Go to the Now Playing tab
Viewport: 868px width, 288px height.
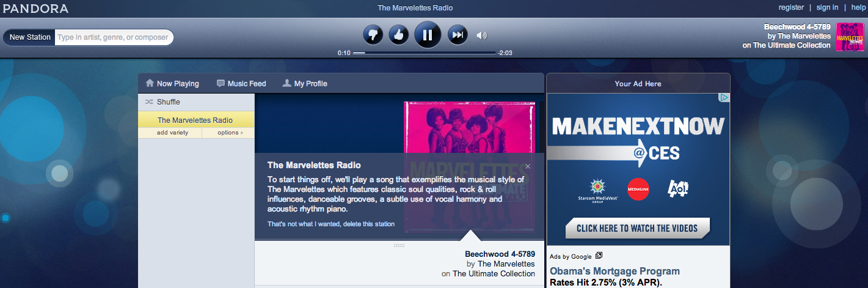pos(172,84)
